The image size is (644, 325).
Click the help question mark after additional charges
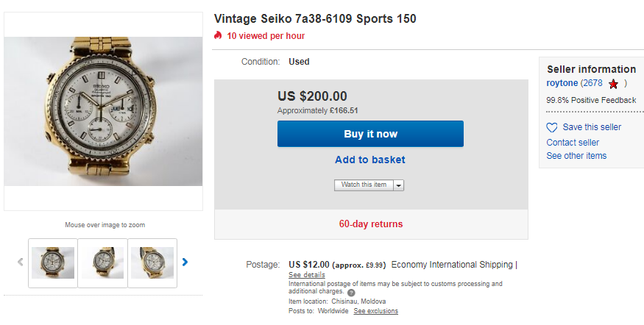[351, 292]
